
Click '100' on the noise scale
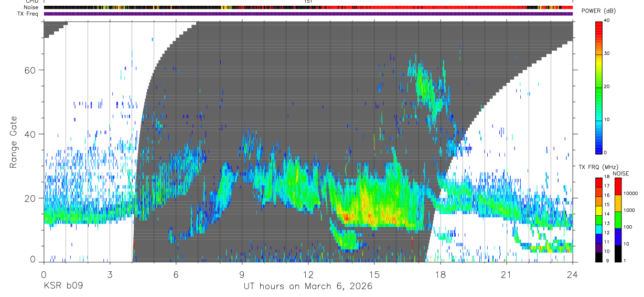tap(628, 227)
